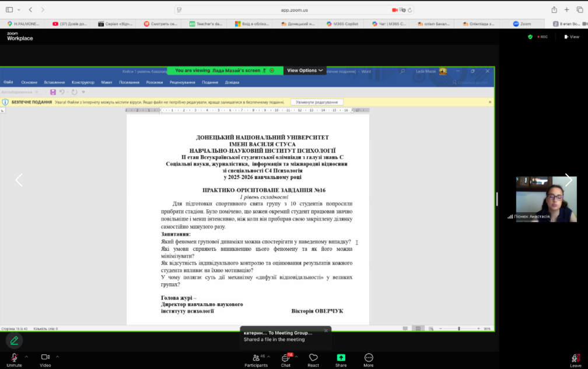Open Quick Access Toolbar customize dropdown

(x=83, y=92)
